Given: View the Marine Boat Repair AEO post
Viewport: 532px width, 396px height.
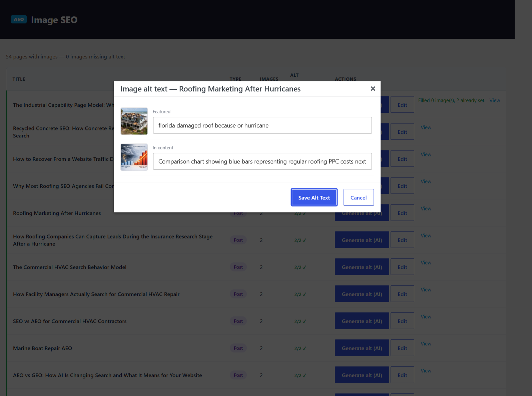Looking at the screenshot, I should tap(426, 344).
